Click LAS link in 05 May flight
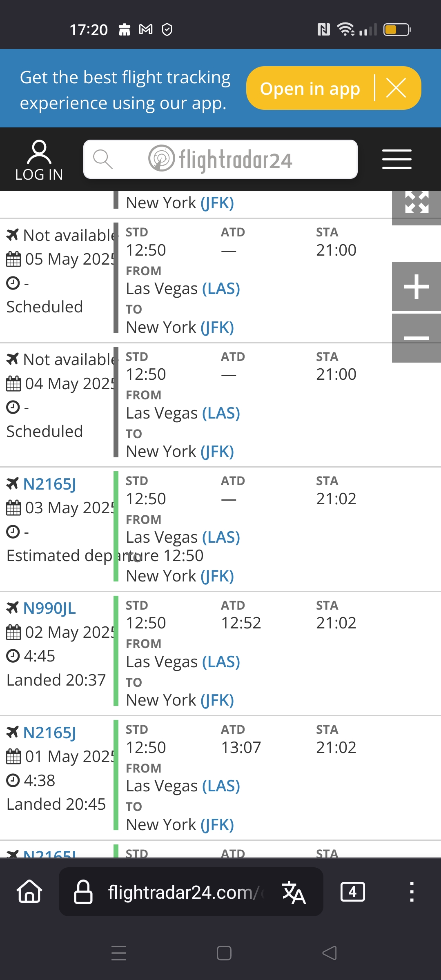This screenshot has height=980, width=441. pos(221,289)
